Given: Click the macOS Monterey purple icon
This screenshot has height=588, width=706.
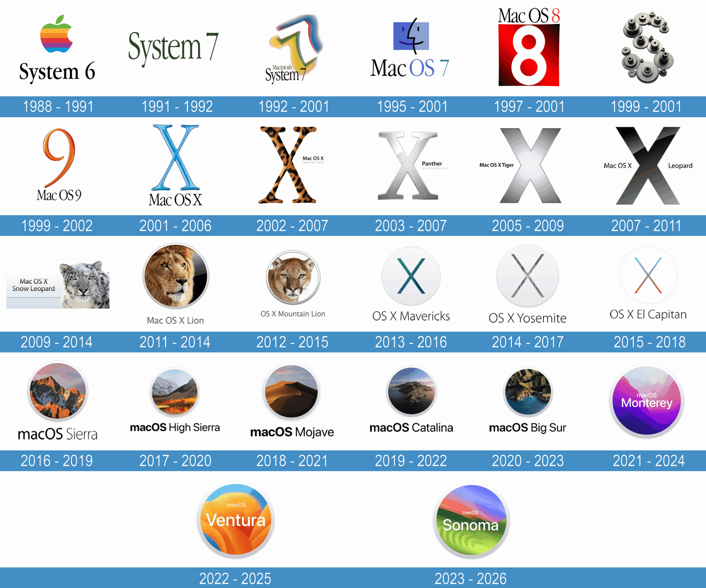Looking at the screenshot, I should pyautogui.click(x=647, y=400).
